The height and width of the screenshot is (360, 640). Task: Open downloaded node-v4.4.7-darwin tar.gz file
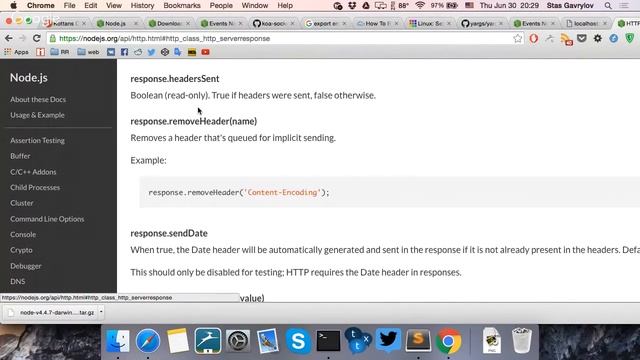pyautogui.click(x=51, y=312)
